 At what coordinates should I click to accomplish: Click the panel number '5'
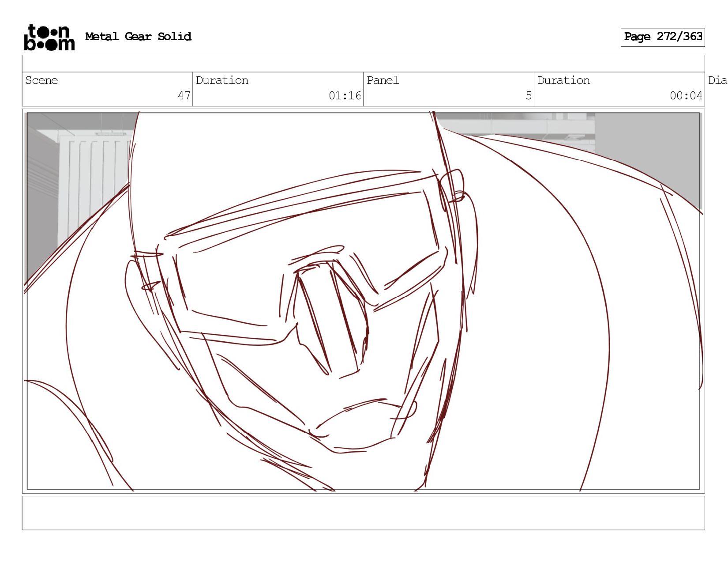coord(529,96)
